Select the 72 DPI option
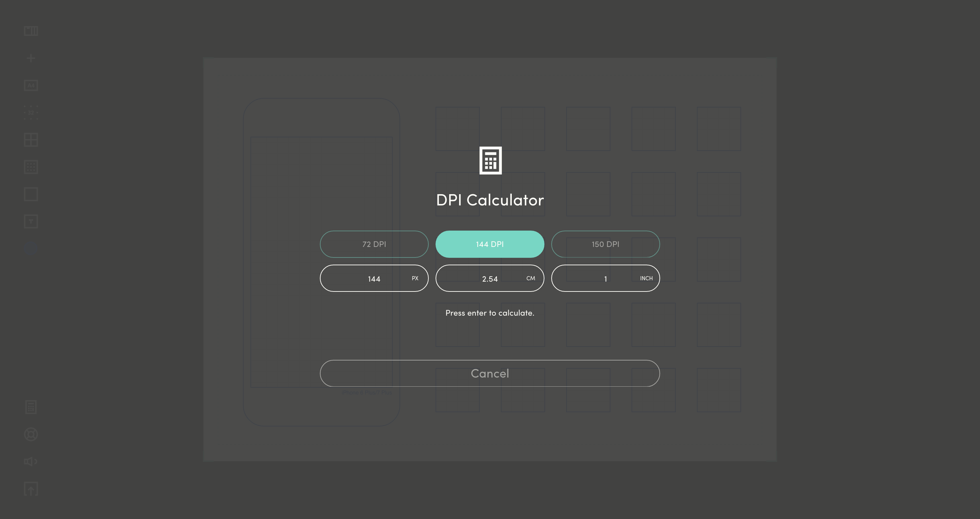This screenshot has height=519, width=980. coord(374,244)
